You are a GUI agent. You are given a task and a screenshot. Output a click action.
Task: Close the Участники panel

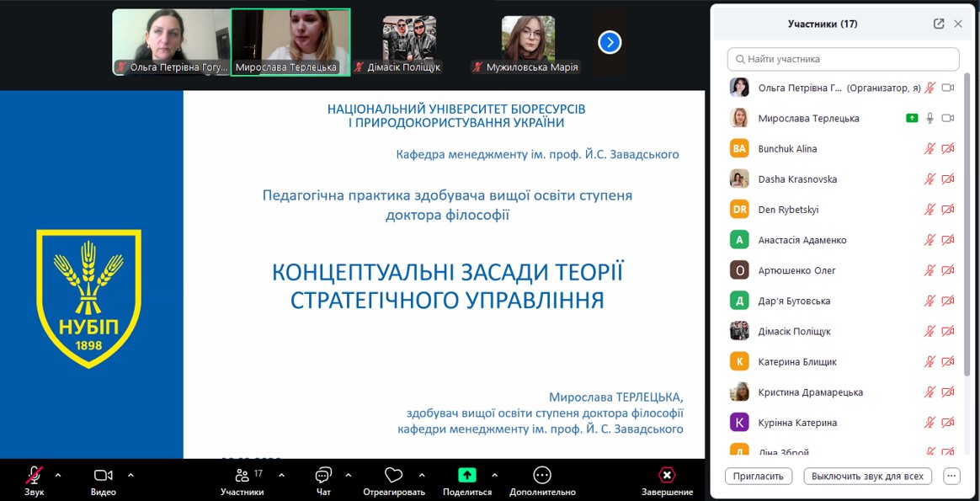(958, 24)
